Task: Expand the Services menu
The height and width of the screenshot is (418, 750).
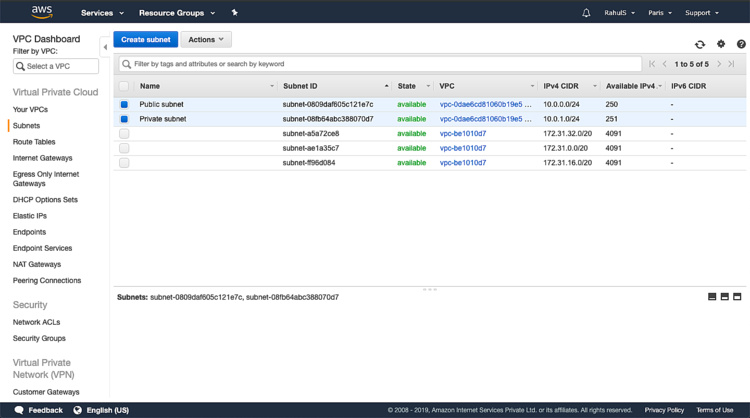Action: [102, 13]
